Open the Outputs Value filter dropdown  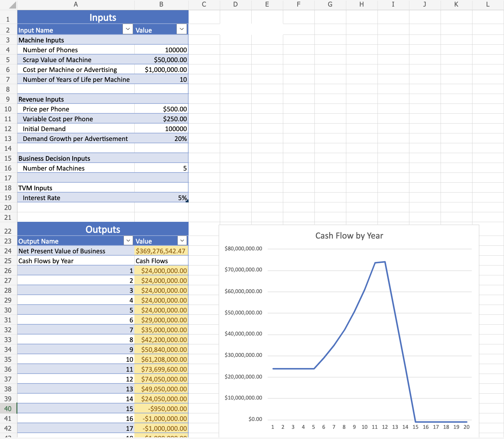click(182, 240)
